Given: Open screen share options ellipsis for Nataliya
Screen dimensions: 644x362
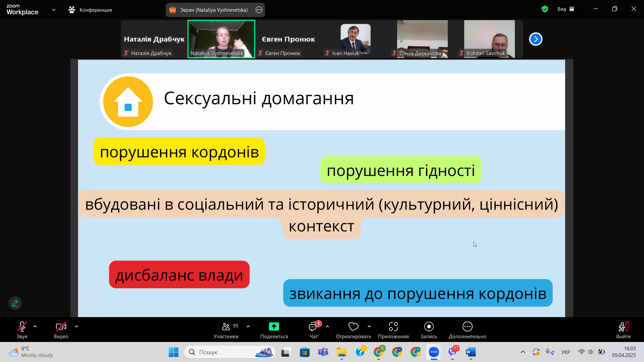Looking at the screenshot, I should point(259,10).
